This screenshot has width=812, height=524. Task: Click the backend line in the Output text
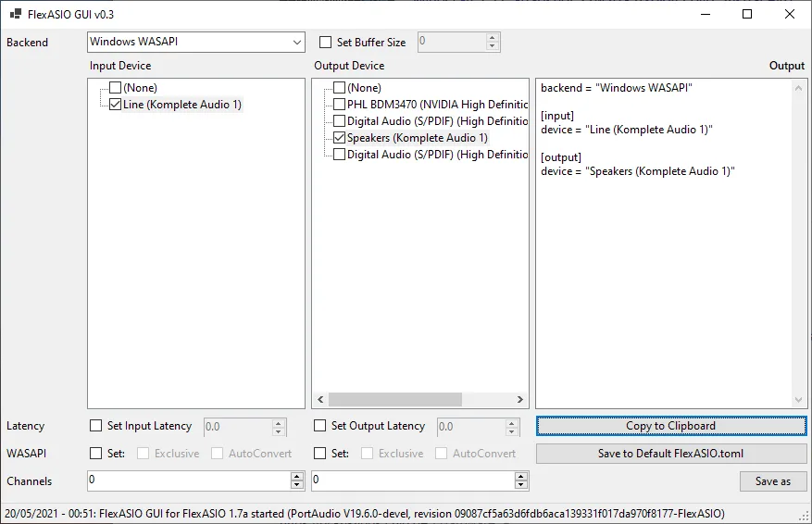pyautogui.click(x=617, y=88)
